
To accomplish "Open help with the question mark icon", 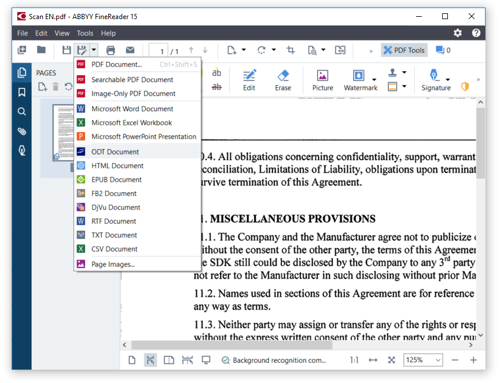I will 476,33.
